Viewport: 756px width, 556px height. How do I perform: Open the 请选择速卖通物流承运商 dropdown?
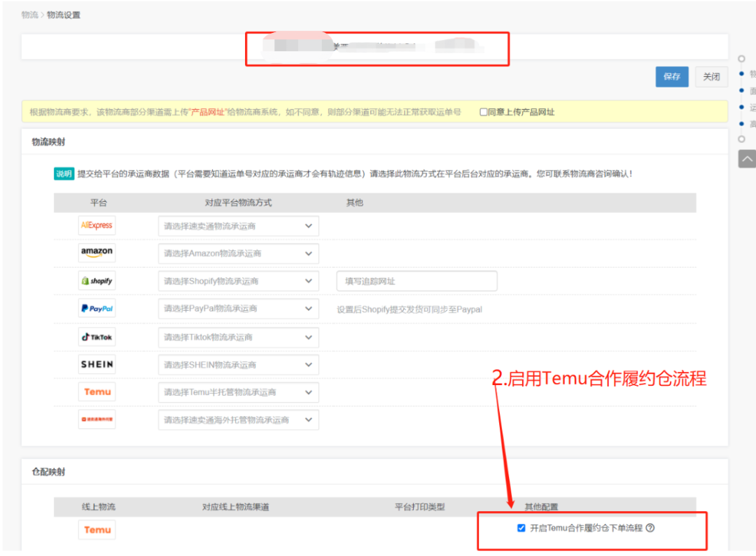pos(238,225)
